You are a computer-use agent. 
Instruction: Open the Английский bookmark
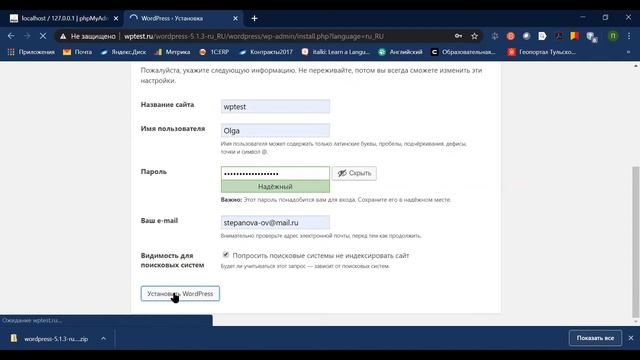[x=400, y=52]
